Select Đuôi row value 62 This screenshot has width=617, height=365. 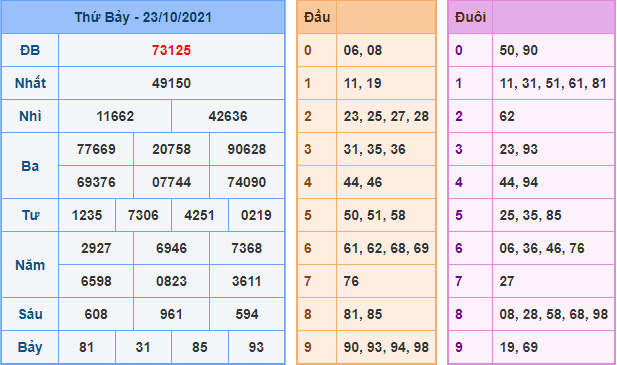pyautogui.click(x=507, y=116)
